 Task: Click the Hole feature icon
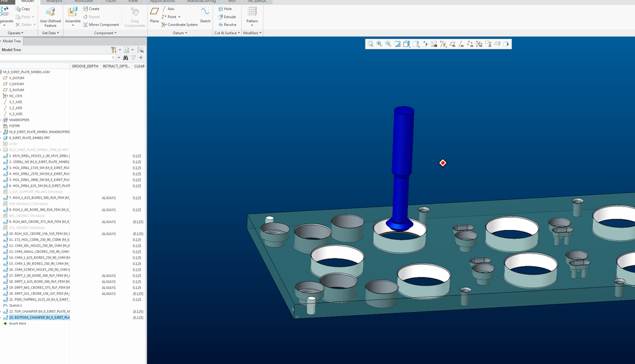224,9
